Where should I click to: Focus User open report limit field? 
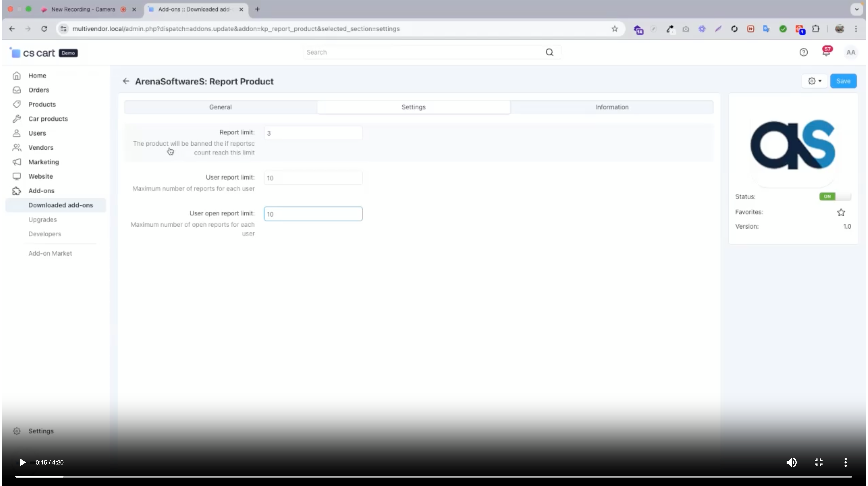(x=313, y=214)
